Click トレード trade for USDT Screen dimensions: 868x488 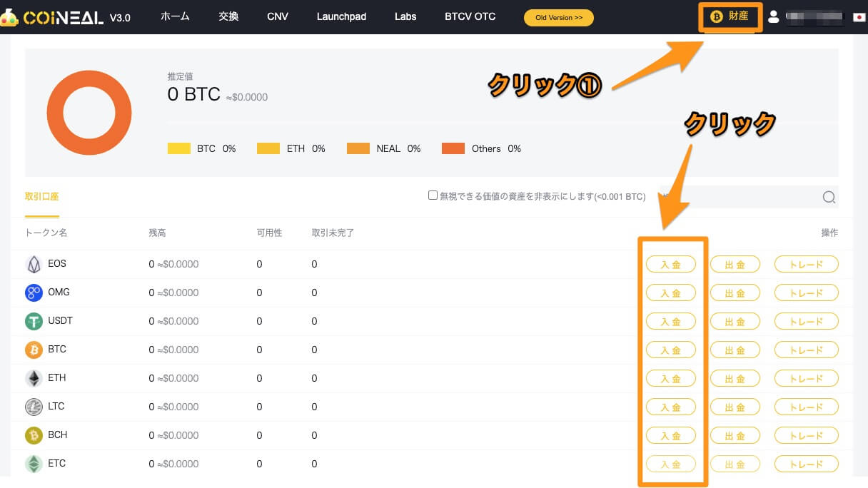tap(807, 321)
